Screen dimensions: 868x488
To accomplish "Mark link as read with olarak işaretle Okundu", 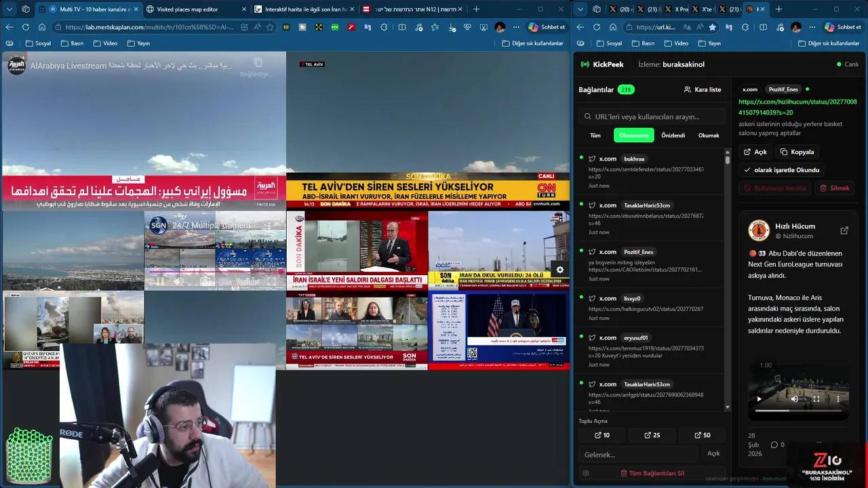I will 781,170.
